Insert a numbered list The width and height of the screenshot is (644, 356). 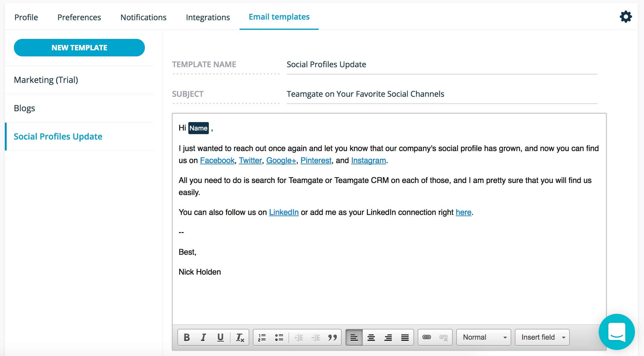pyautogui.click(x=262, y=337)
